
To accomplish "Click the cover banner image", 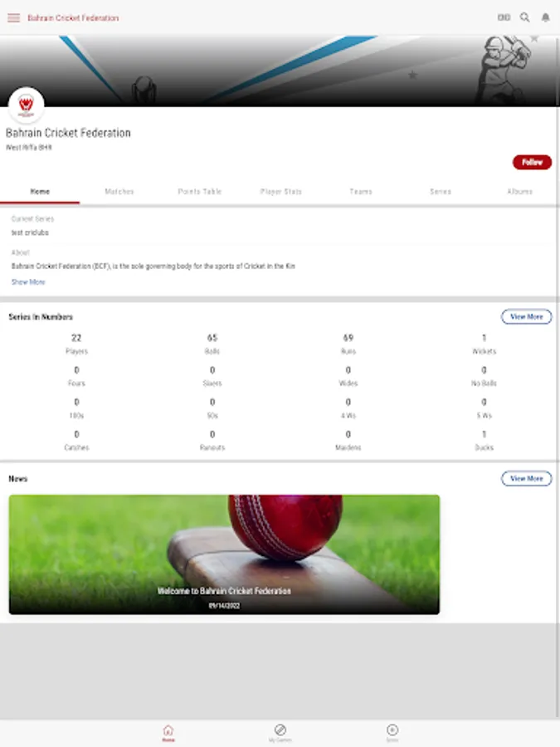I will click(x=280, y=71).
